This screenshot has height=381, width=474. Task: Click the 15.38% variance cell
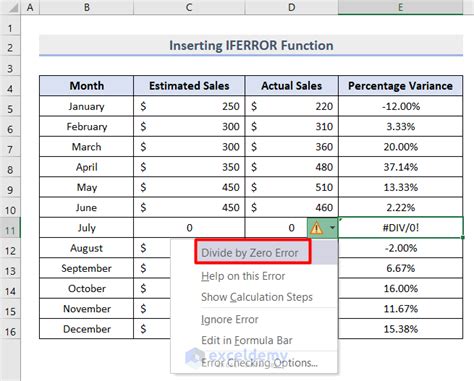point(401,329)
